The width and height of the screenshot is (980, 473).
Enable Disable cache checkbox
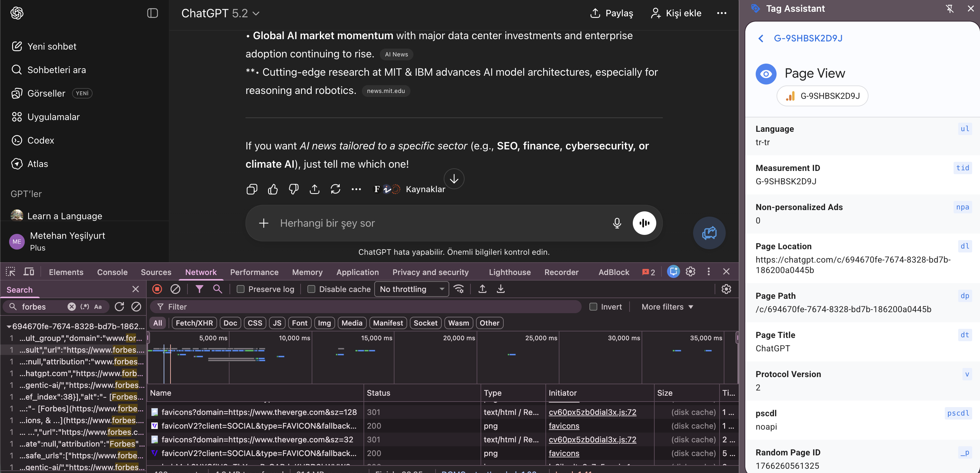[311, 289]
